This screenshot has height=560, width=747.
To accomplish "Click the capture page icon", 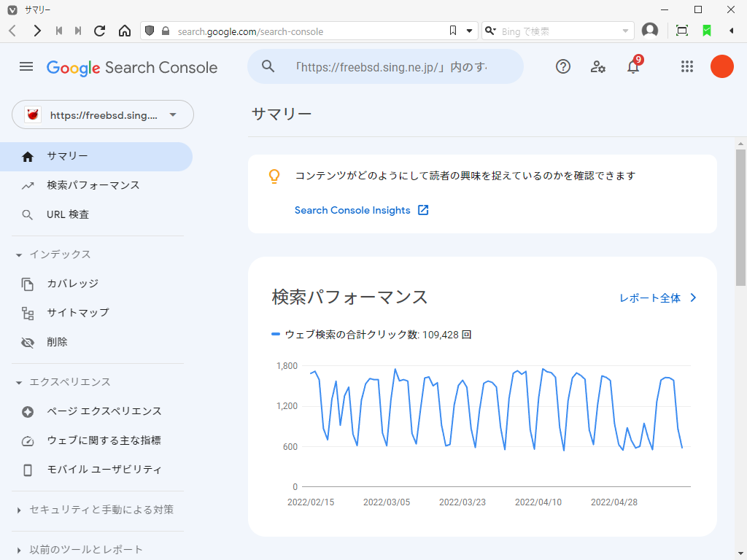I will pos(682,31).
